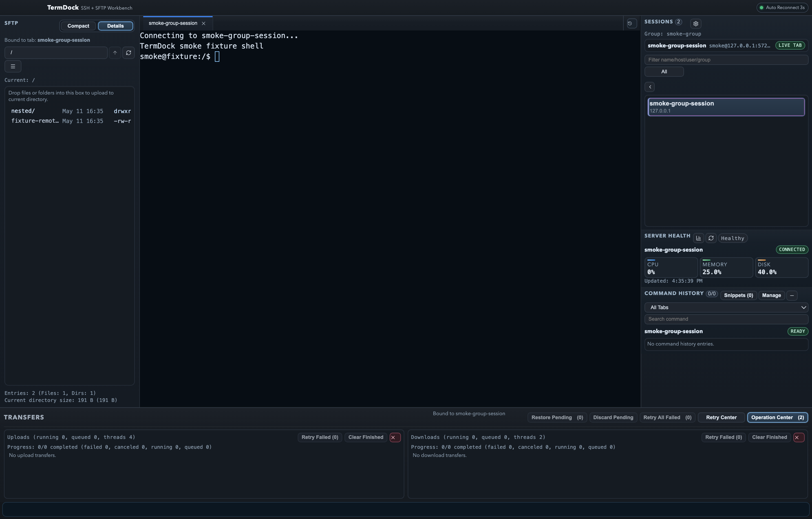The image size is (812, 519).
Task: Click the DISK 40.0% metric card
Action: click(x=782, y=268)
